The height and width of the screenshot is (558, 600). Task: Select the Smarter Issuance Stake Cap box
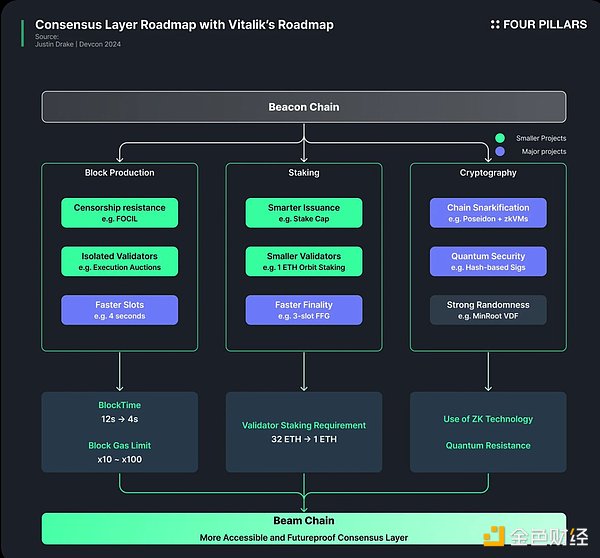click(x=303, y=212)
